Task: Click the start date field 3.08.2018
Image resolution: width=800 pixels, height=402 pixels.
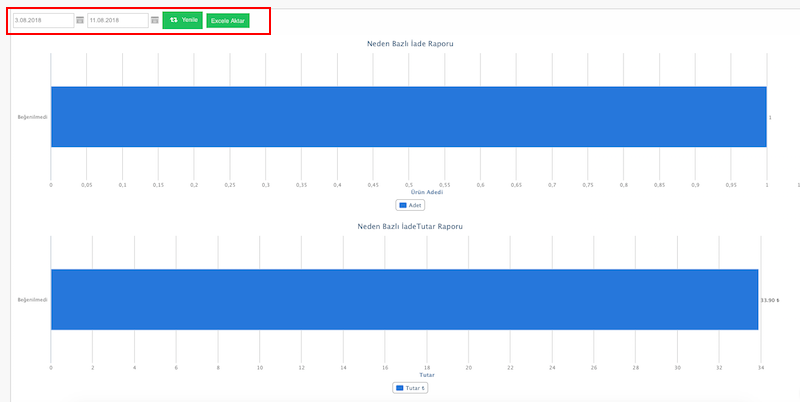Action: click(x=43, y=20)
